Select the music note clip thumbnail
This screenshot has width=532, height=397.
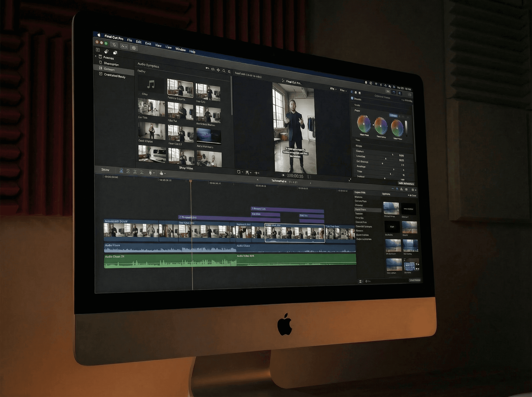[x=151, y=85]
